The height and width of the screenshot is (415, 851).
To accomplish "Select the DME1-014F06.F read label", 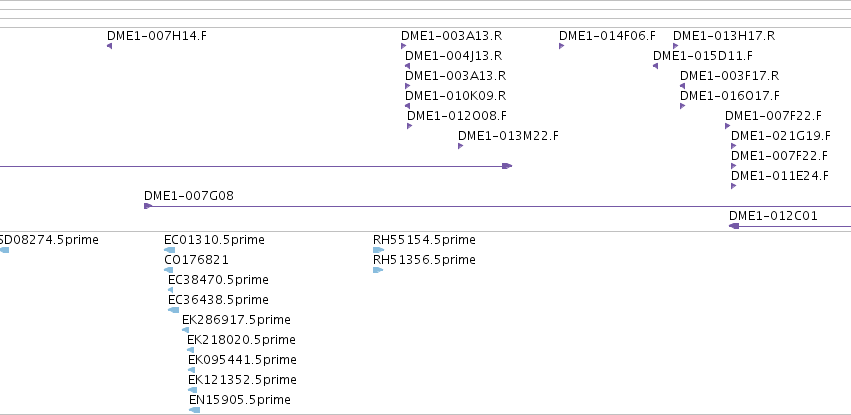I will tap(607, 36).
